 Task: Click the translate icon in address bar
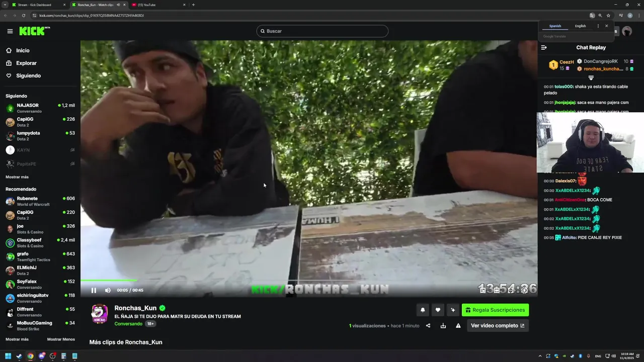point(592,16)
